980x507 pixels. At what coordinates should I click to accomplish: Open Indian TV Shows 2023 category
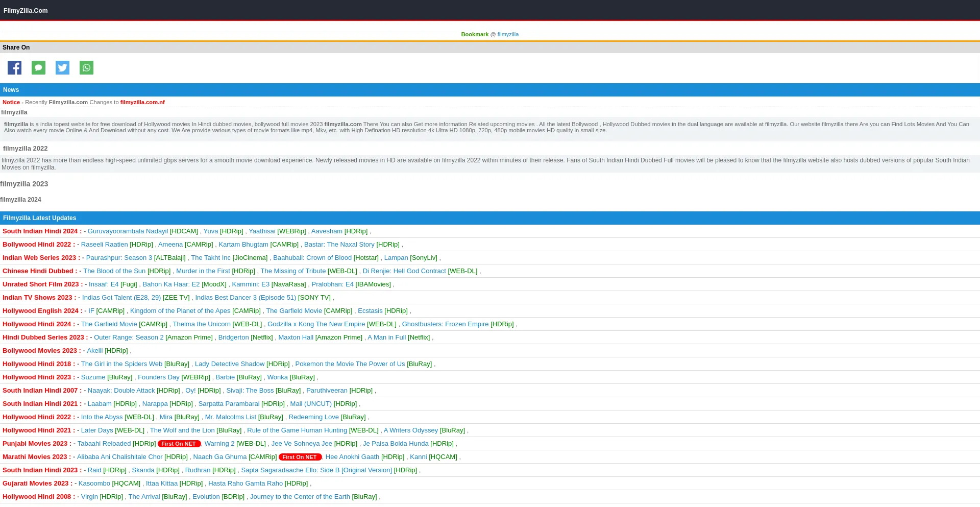point(37,298)
